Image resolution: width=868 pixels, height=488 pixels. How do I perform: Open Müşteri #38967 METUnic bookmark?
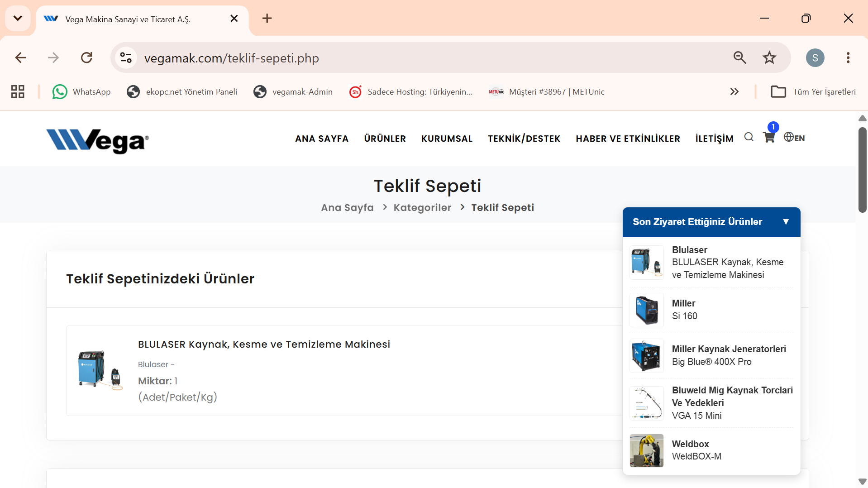[x=547, y=92]
